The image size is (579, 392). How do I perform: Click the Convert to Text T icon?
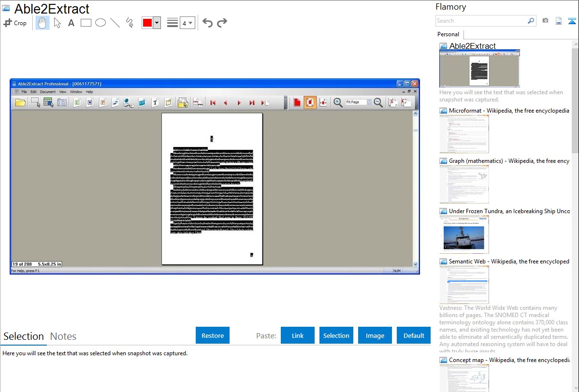tap(155, 102)
